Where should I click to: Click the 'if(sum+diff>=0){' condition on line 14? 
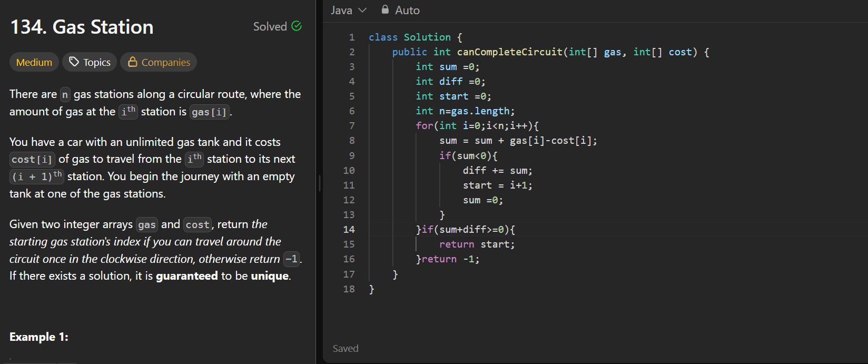click(x=469, y=229)
